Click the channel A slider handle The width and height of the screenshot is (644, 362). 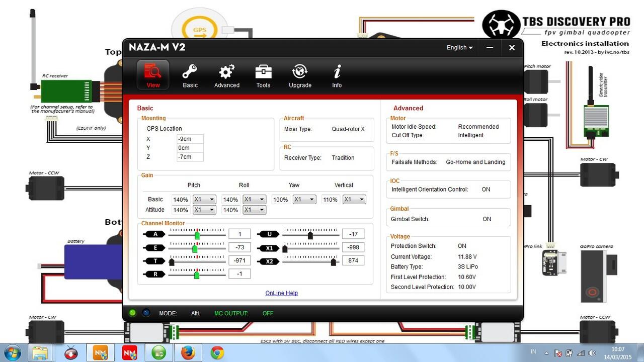click(x=197, y=235)
